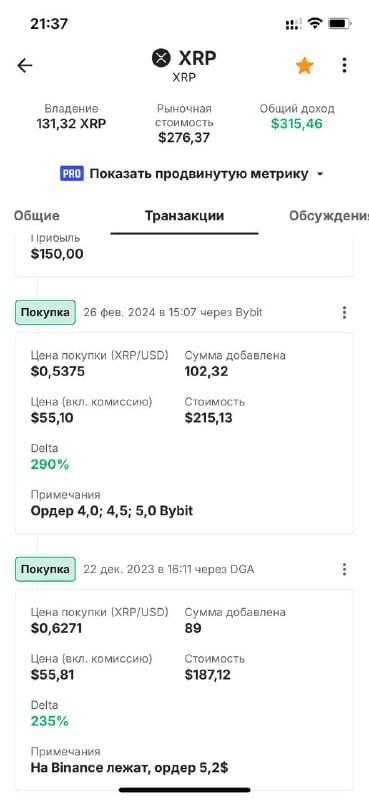Toggle the orange favorite star
This screenshot has height=800, width=369.
(x=305, y=65)
